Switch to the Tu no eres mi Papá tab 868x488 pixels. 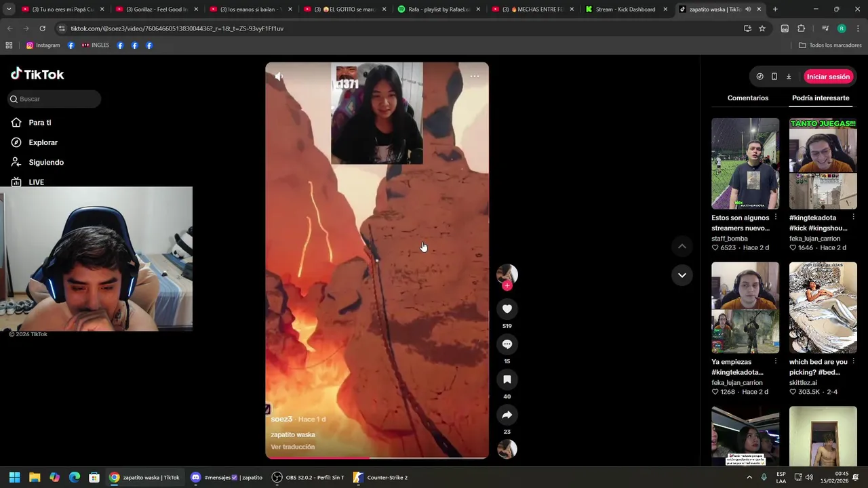point(62,9)
